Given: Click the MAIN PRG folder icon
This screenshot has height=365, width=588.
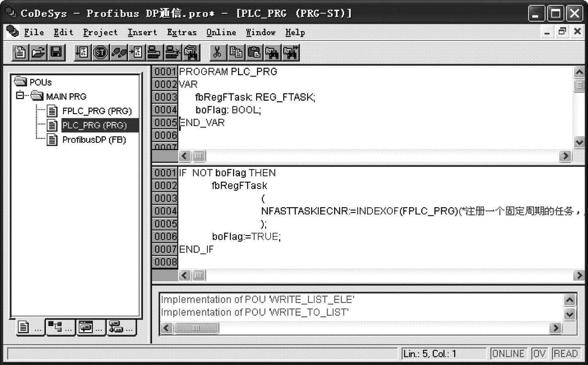Looking at the screenshot, I should [37, 96].
